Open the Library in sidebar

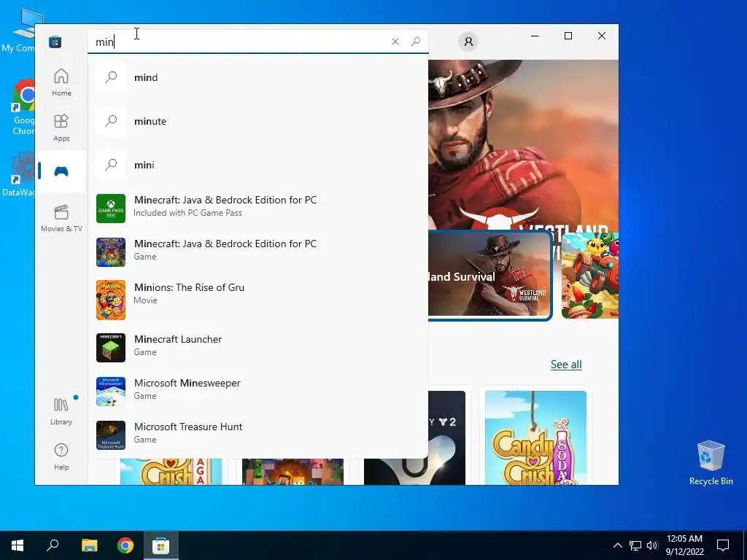(x=61, y=411)
